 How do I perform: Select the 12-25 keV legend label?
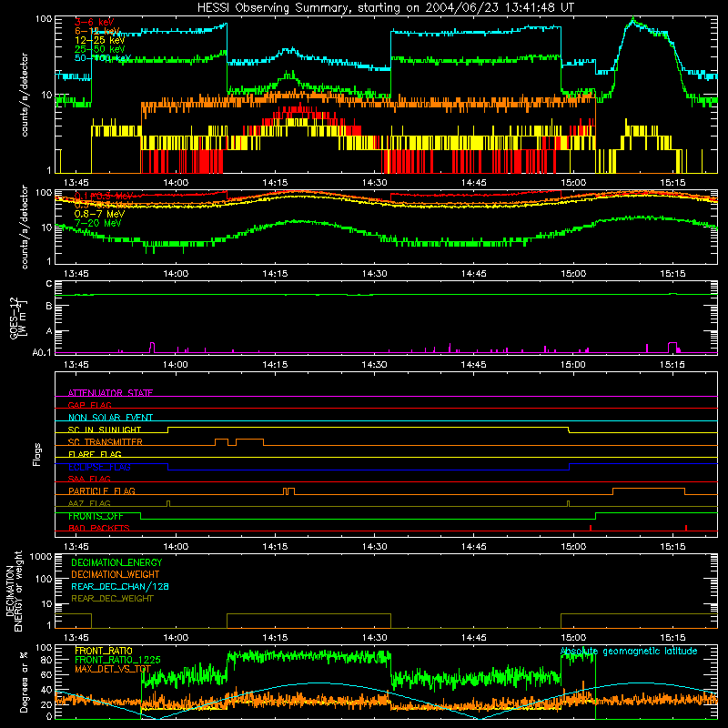pyautogui.click(x=100, y=40)
